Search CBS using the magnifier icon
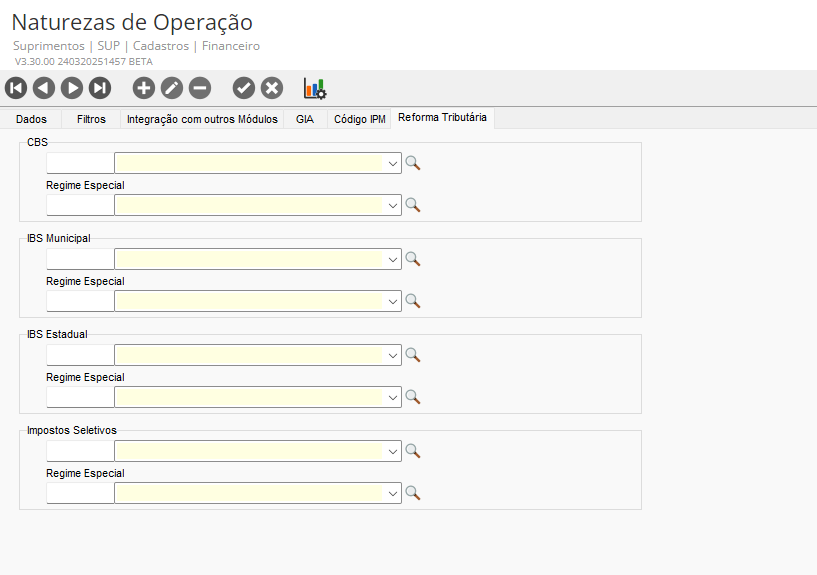The height and width of the screenshot is (575, 817). coord(412,163)
